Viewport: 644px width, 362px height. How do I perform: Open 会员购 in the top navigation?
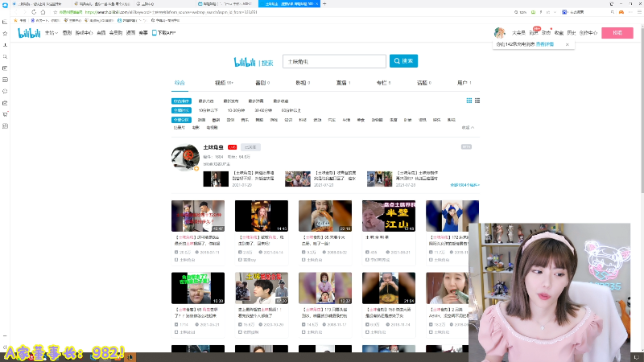[116, 33]
